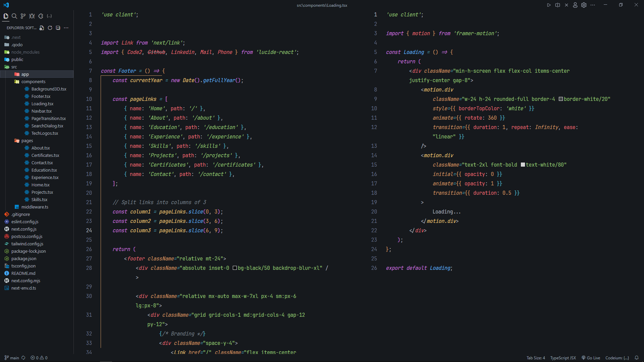Click Tab Size: 4 in status bar
This screenshot has height=362, width=644.
tap(536, 358)
